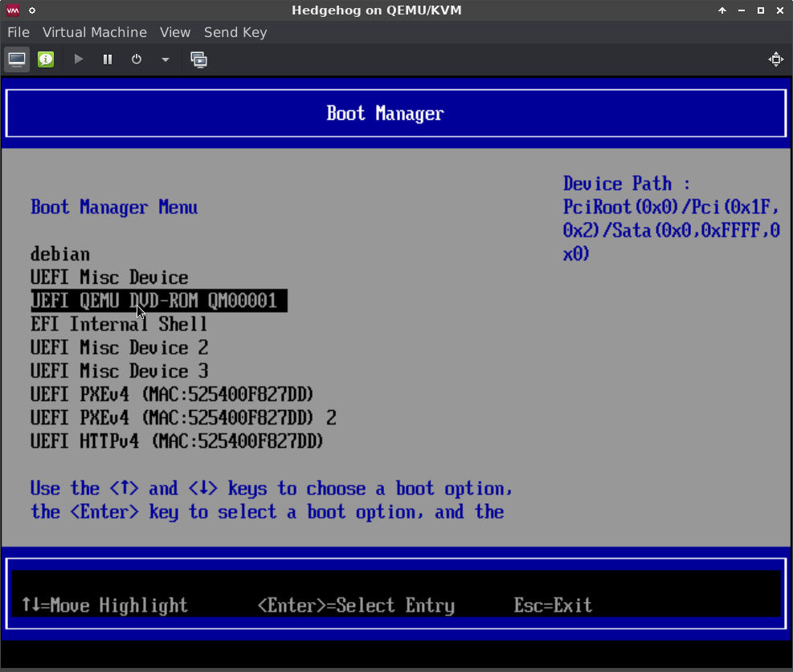This screenshot has width=793, height=672.
Task: Select the UEFI HTTPv4 boot entry
Action: click(x=177, y=441)
